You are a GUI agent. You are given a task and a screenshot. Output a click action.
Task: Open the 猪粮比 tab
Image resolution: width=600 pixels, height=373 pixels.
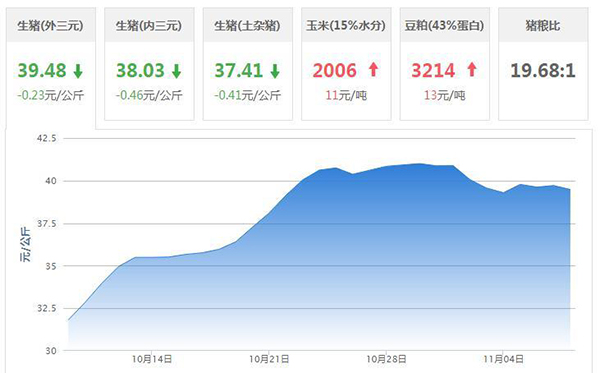tap(543, 64)
